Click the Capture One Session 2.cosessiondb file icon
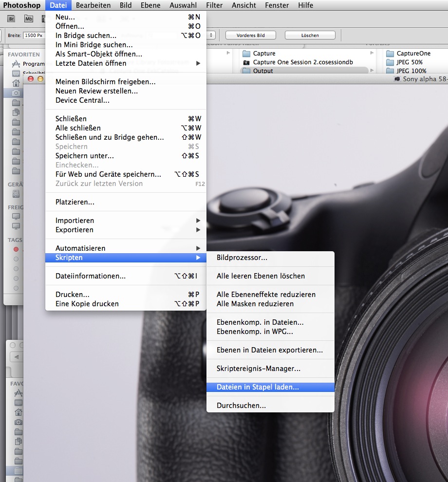The width and height of the screenshot is (448, 482). click(246, 62)
